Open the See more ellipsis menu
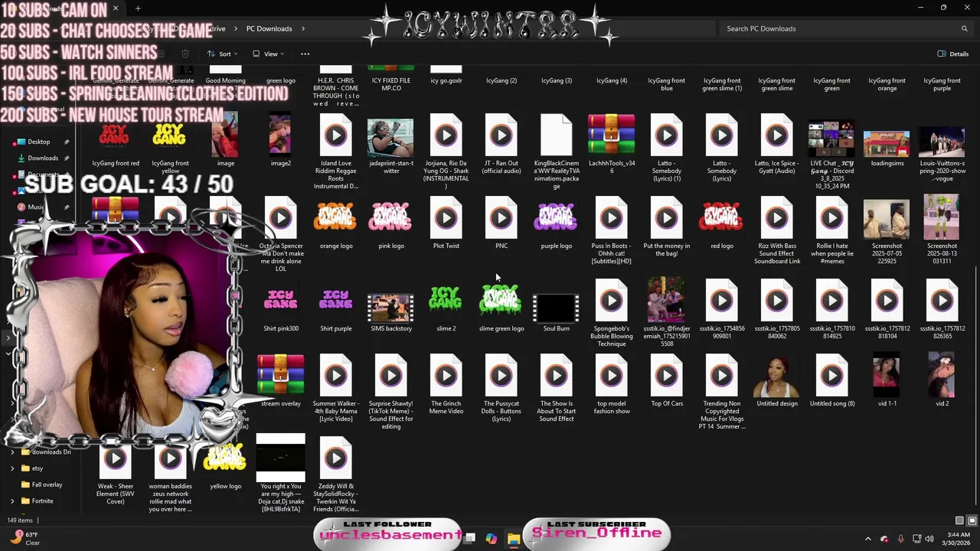This screenshot has height=551, width=980. point(305,54)
